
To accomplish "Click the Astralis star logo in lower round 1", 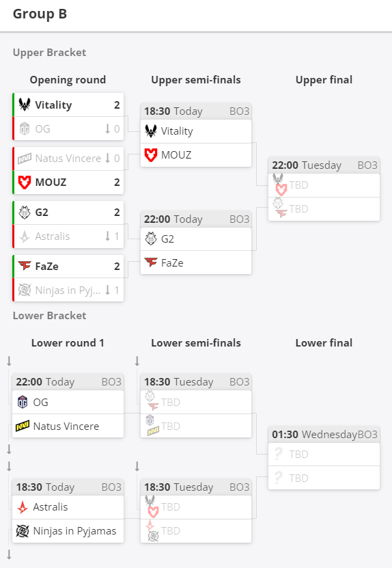I will coord(23,506).
